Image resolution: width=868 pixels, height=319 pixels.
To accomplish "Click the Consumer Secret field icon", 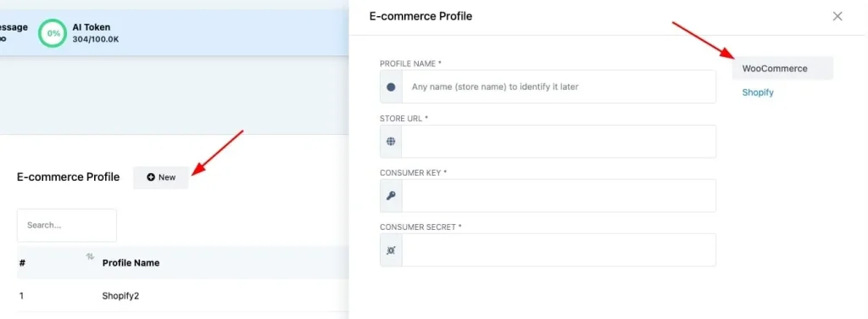I will coord(391,249).
